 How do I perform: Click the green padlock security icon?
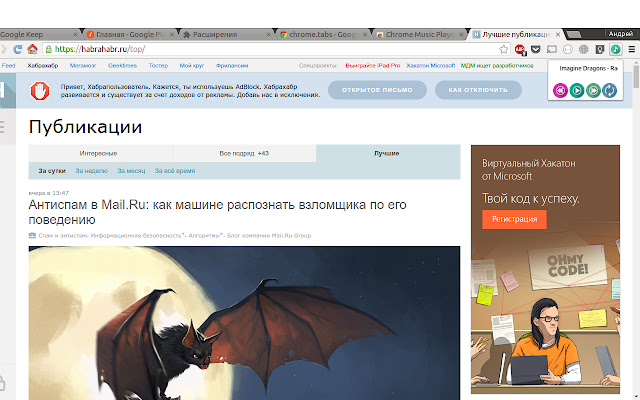coord(49,49)
